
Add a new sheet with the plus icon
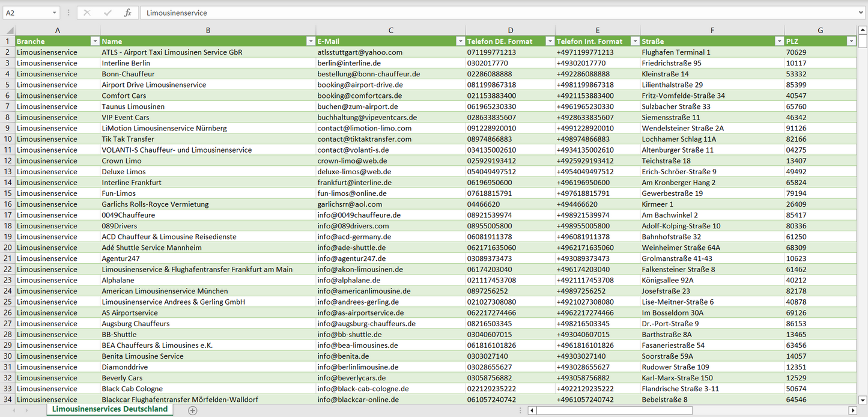click(192, 410)
